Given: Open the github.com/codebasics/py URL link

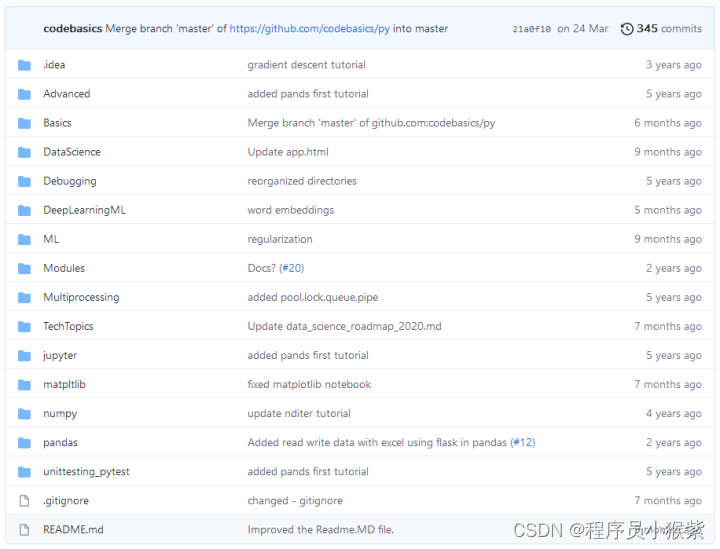Looking at the screenshot, I should coord(309,28).
